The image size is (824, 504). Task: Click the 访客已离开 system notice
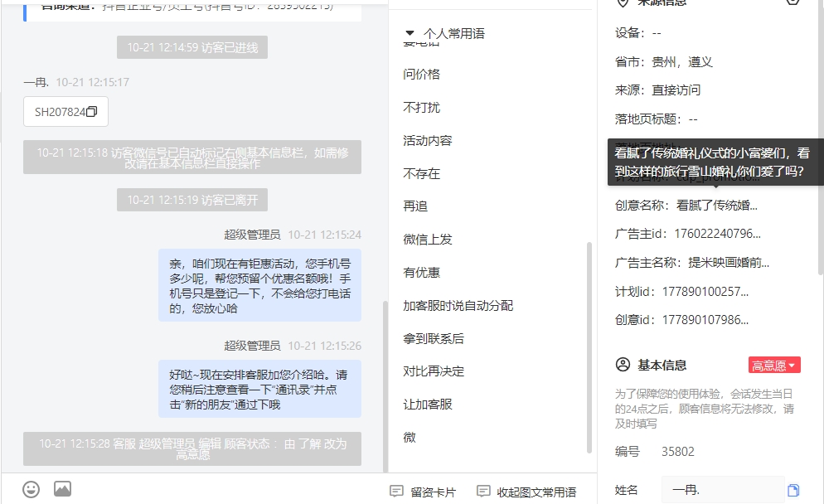coord(192,200)
